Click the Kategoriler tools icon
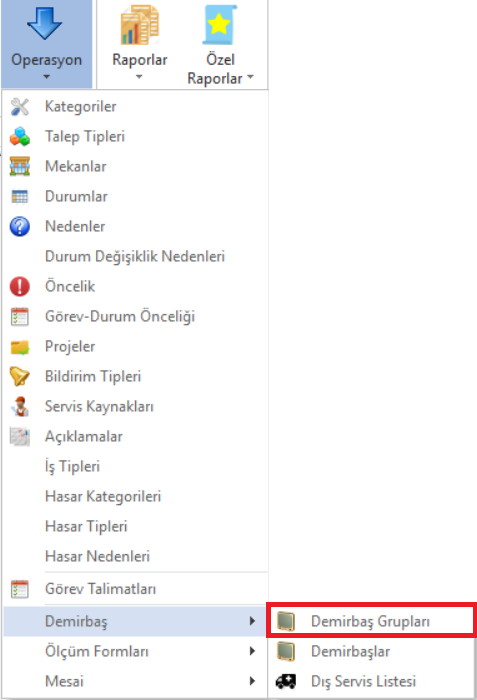 pos(20,107)
